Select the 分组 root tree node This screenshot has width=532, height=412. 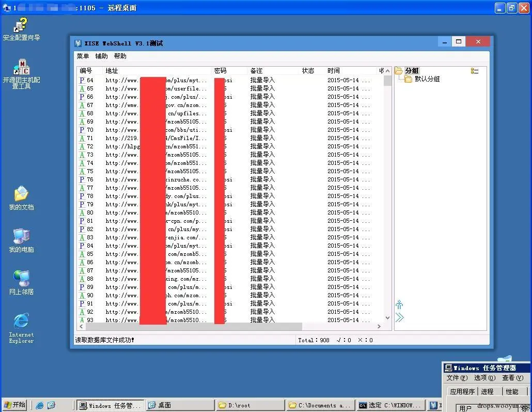[412, 71]
